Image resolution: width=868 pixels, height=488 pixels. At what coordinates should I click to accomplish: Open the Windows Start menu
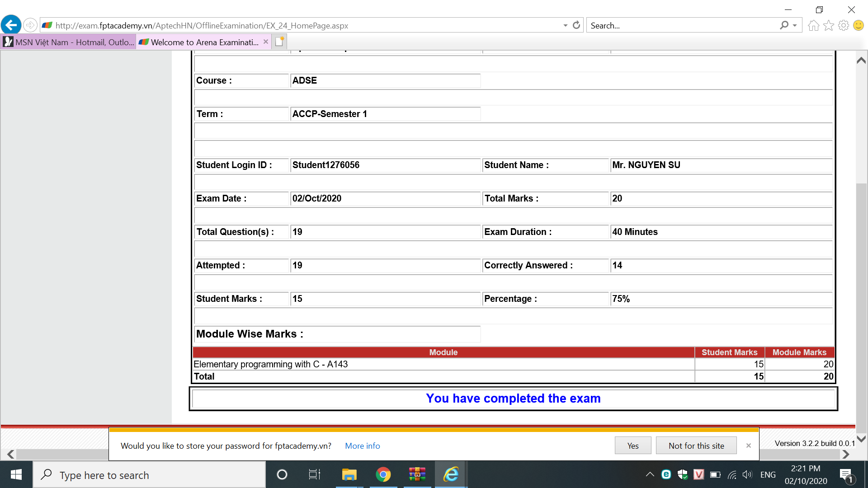(x=16, y=474)
